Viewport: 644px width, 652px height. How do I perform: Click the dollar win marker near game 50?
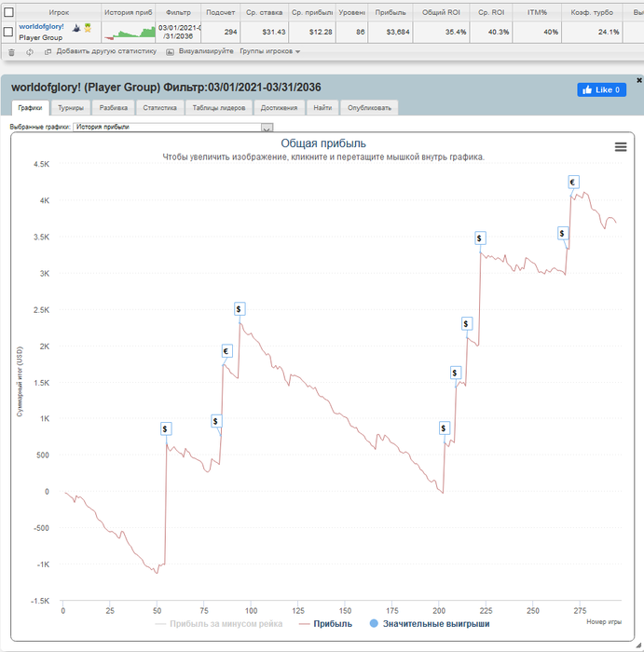point(166,428)
